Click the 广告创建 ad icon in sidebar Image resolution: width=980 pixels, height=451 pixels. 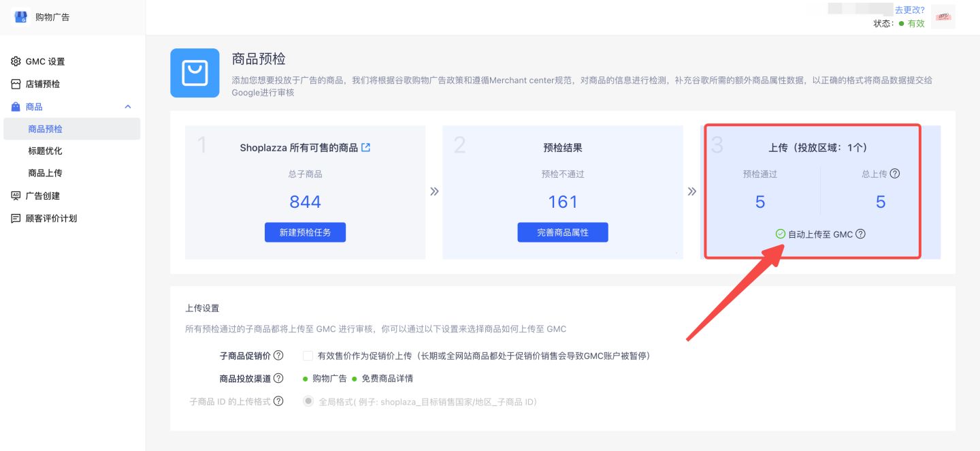tap(16, 196)
